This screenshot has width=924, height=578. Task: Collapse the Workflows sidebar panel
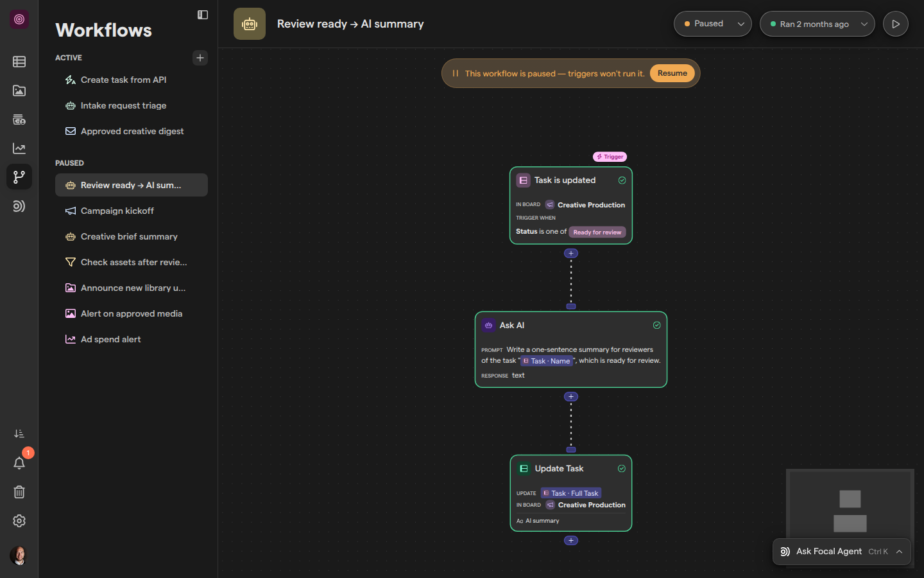point(203,15)
